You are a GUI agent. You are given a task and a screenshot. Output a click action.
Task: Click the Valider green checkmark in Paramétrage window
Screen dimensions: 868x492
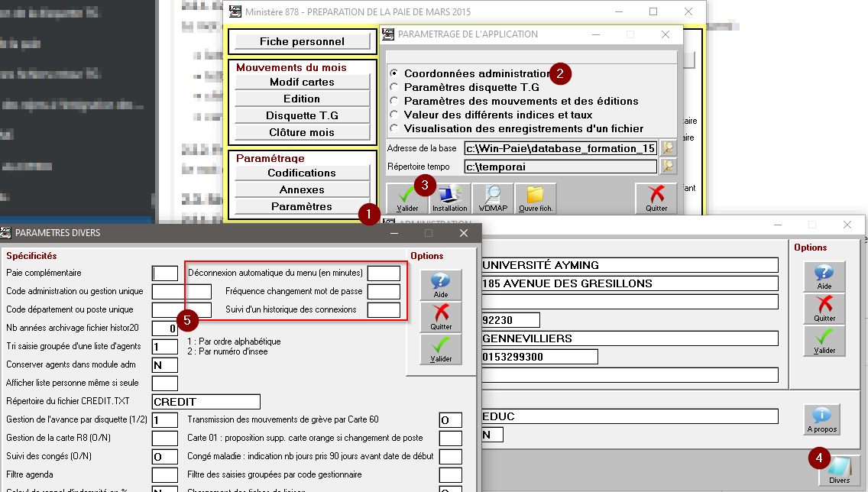(406, 199)
